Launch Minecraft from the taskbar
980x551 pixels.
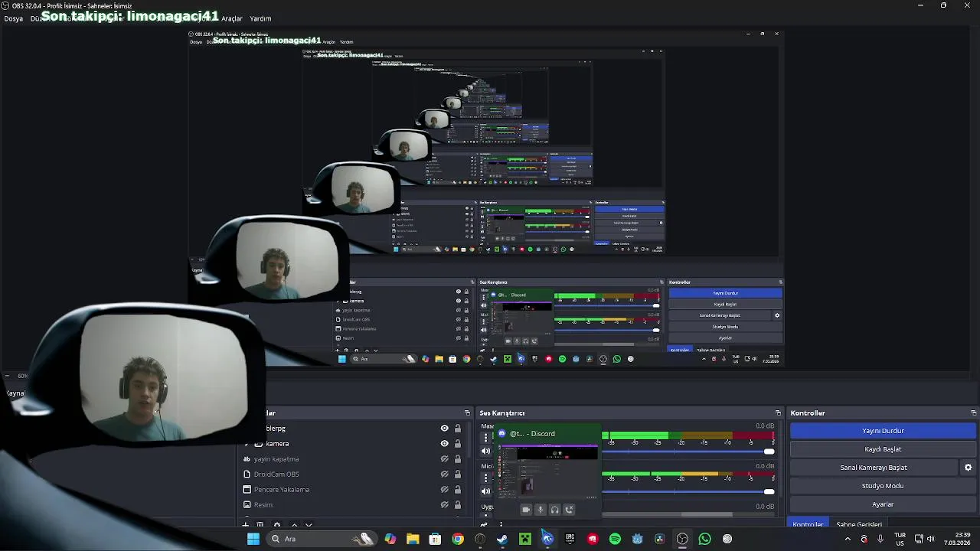(x=525, y=539)
